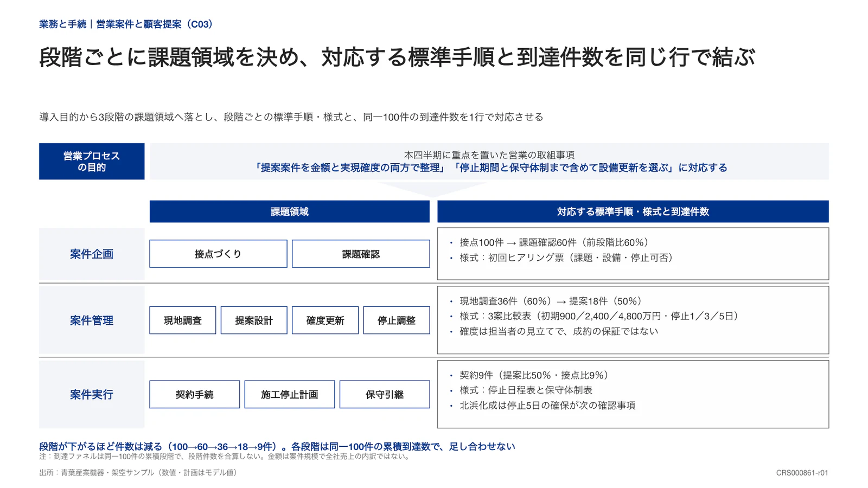868x488 pixels.
Task: Select the slide title starting 段階ごとに課題領域を決め
Action: coord(397,57)
